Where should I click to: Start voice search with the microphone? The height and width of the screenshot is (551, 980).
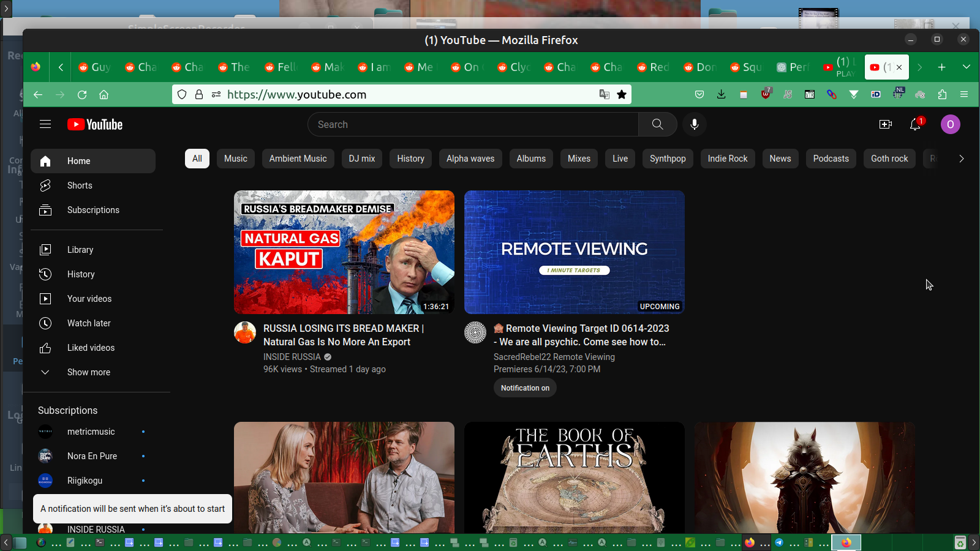[695, 124]
